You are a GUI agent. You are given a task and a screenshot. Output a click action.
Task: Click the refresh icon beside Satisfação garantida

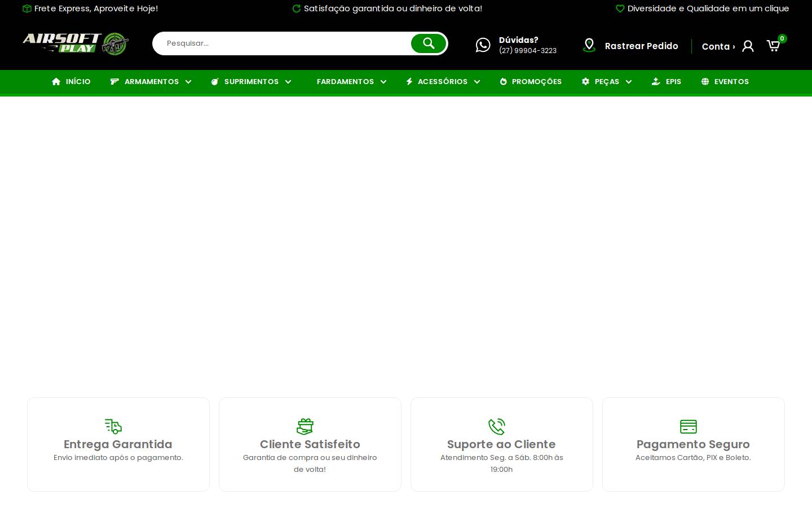(x=297, y=8)
